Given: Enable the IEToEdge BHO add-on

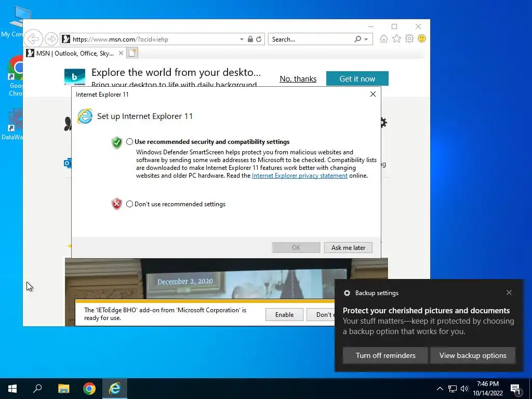Looking at the screenshot, I should (284, 314).
